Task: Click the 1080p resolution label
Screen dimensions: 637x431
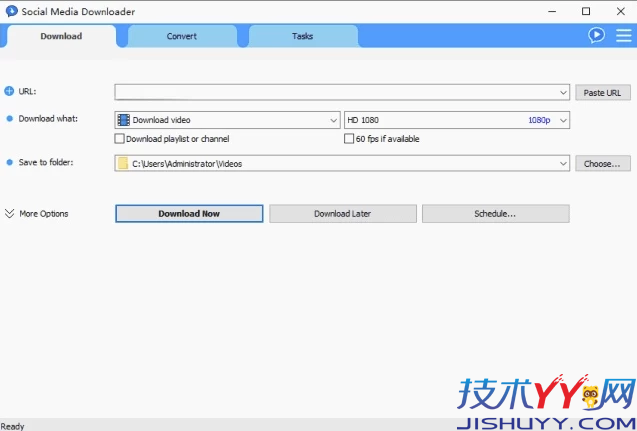Action: tap(539, 120)
